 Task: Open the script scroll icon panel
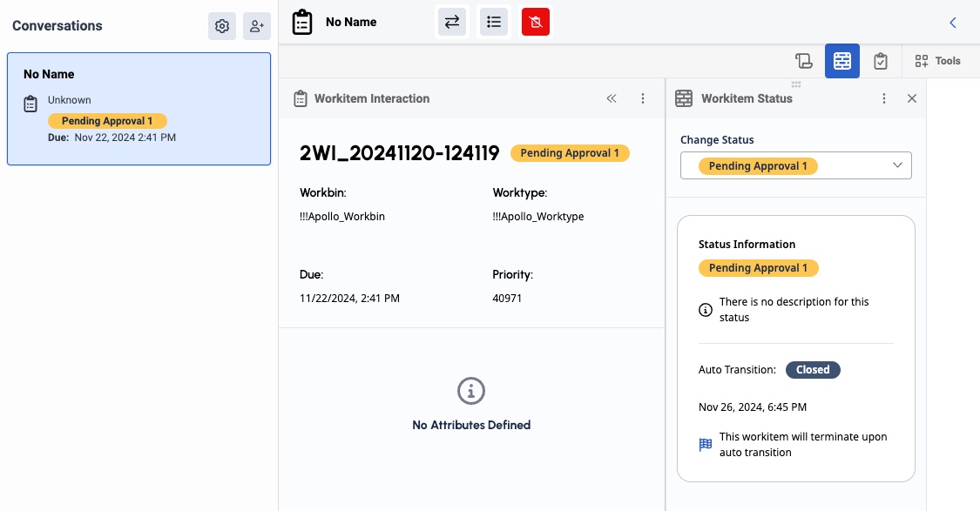804,61
